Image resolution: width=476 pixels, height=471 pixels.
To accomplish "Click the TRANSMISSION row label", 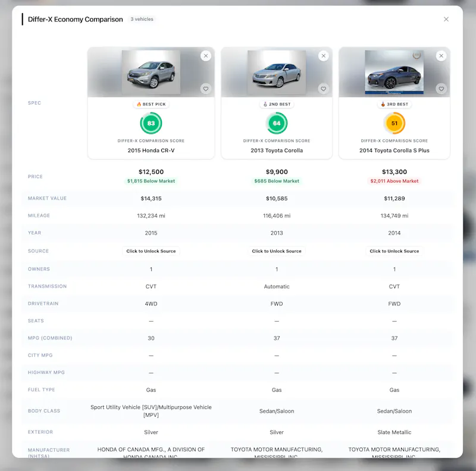I will click(47, 286).
